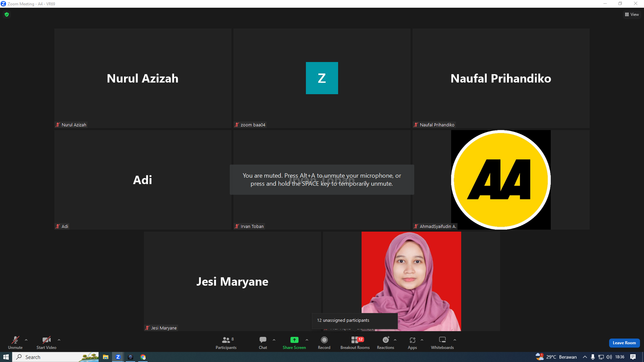Click the Zoom icon in the taskbar
Screen dimensions: 644x362
pyautogui.click(x=118, y=357)
